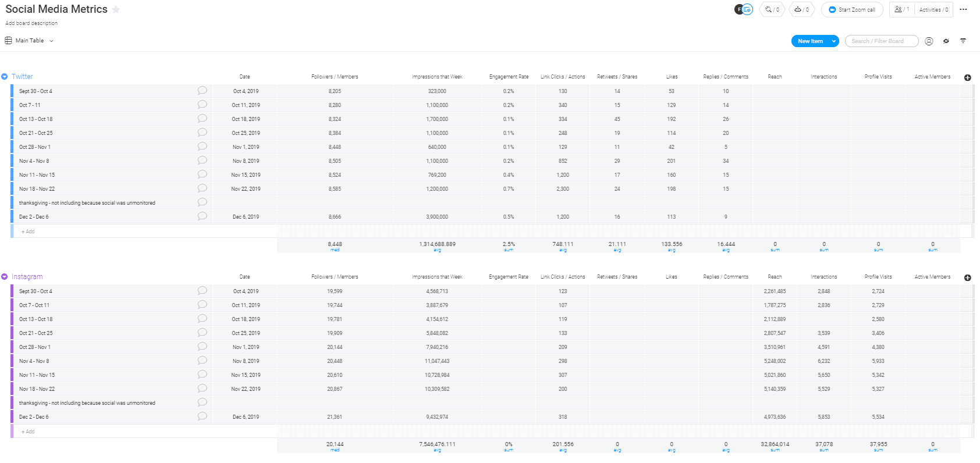The height and width of the screenshot is (463, 980).
Task: Select the Twitter thanksgiving item name
Action: tap(87, 203)
